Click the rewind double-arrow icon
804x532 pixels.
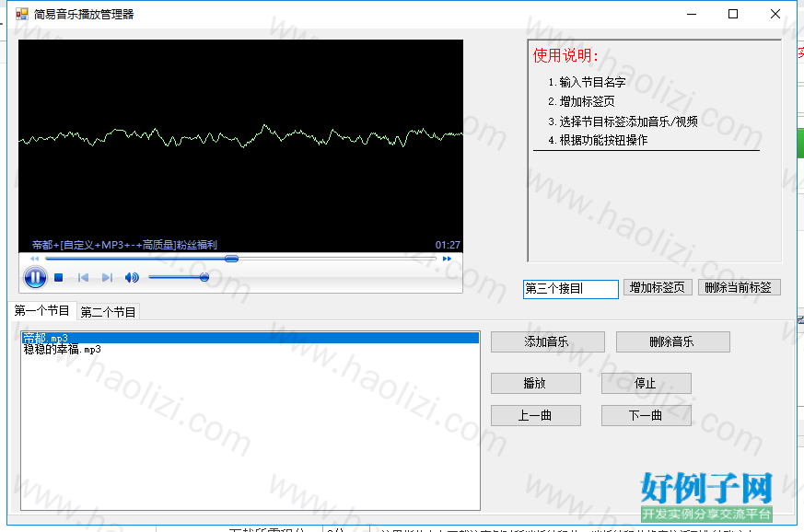pyautogui.click(x=34, y=259)
